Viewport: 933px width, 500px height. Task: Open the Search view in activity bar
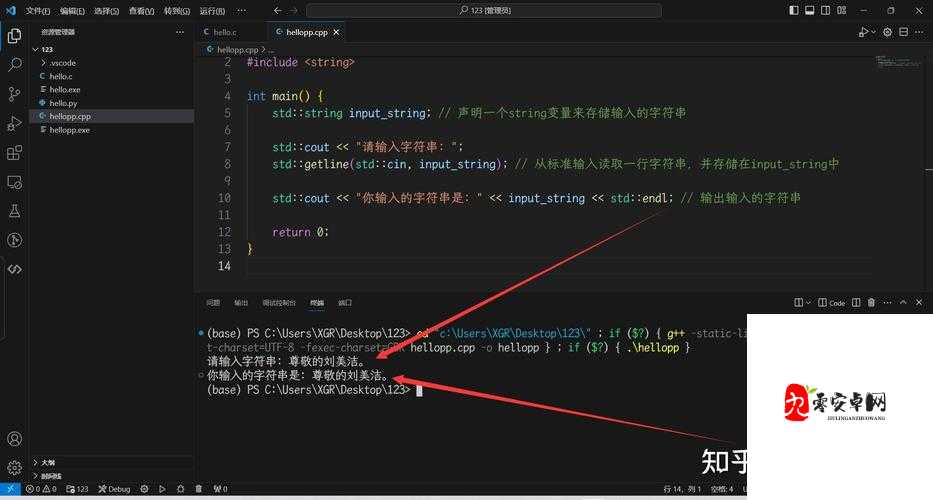[14, 65]
